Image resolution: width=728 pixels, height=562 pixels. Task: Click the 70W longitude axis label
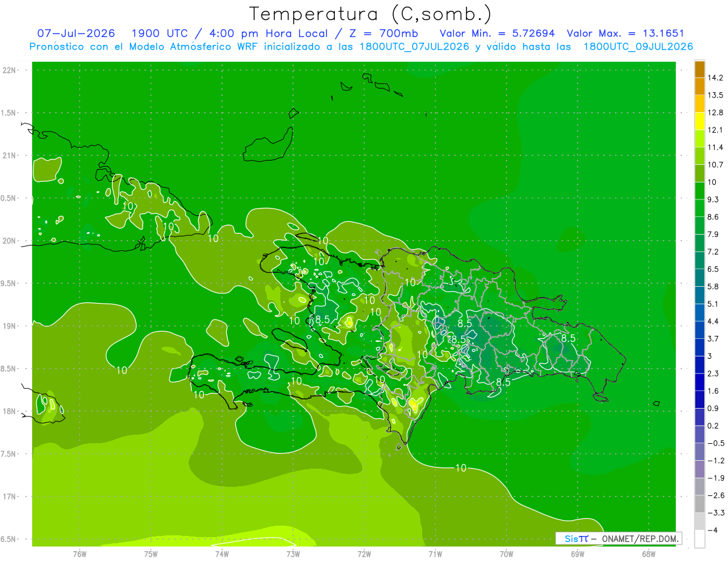(x=507, y=554)
